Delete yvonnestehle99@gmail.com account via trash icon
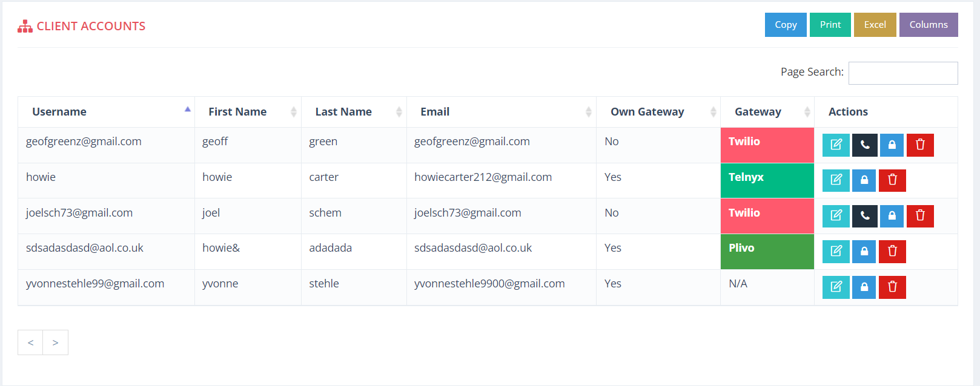Screen dimensions: 980x386 [x=892, y=287]
